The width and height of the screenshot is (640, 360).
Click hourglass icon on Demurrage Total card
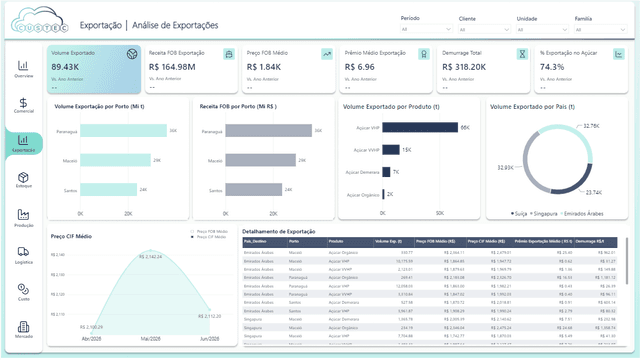tap(522, 54)
